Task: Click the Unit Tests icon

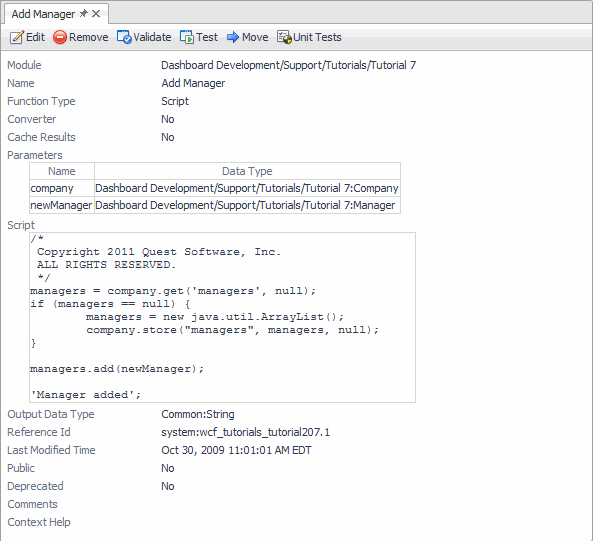Action: [284, 37]
